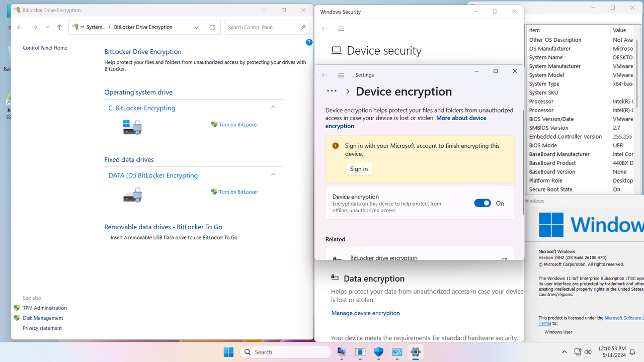Click the search magnifier in Control Panel
The width and height of the screenshot is (644, 362).
(303, 27)
